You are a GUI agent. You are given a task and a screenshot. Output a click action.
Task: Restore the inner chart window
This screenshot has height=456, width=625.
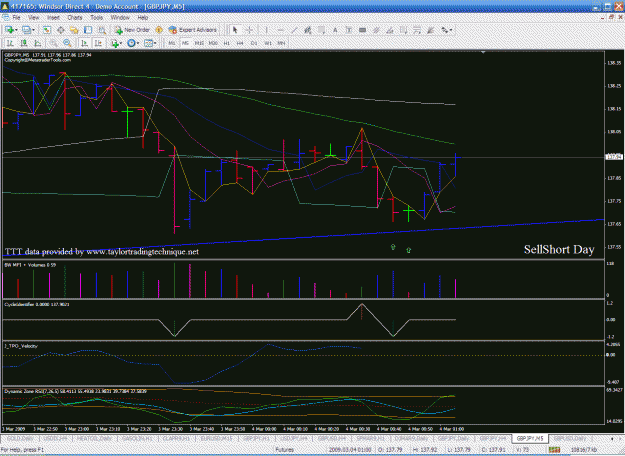point(611,18)
